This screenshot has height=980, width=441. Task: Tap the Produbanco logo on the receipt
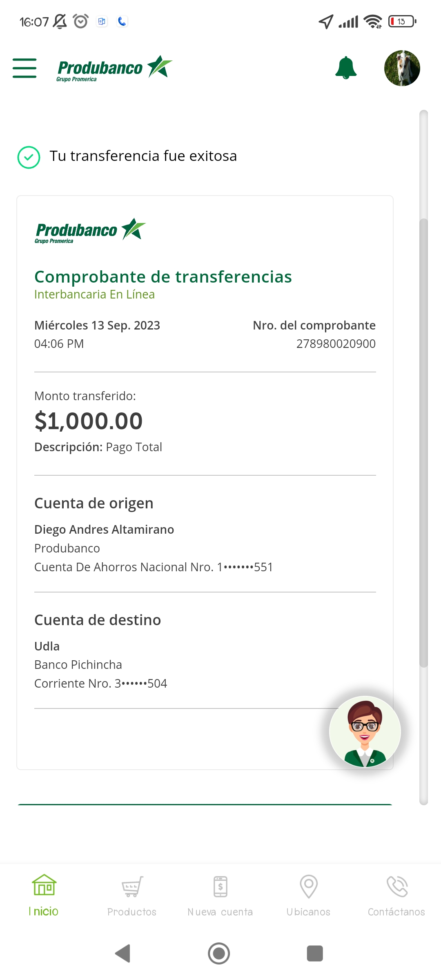[x=90, y=231]
